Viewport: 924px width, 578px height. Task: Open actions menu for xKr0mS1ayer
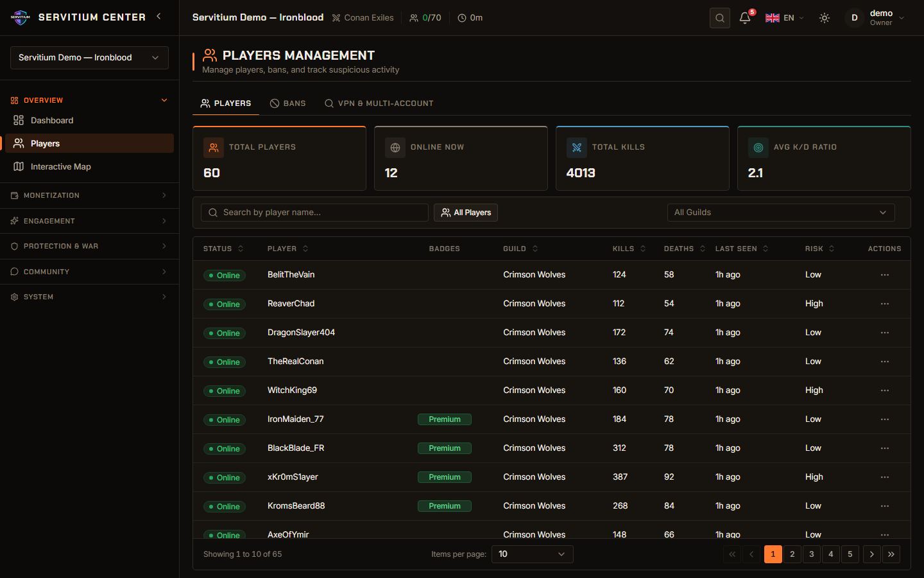(x=885, y=477)
